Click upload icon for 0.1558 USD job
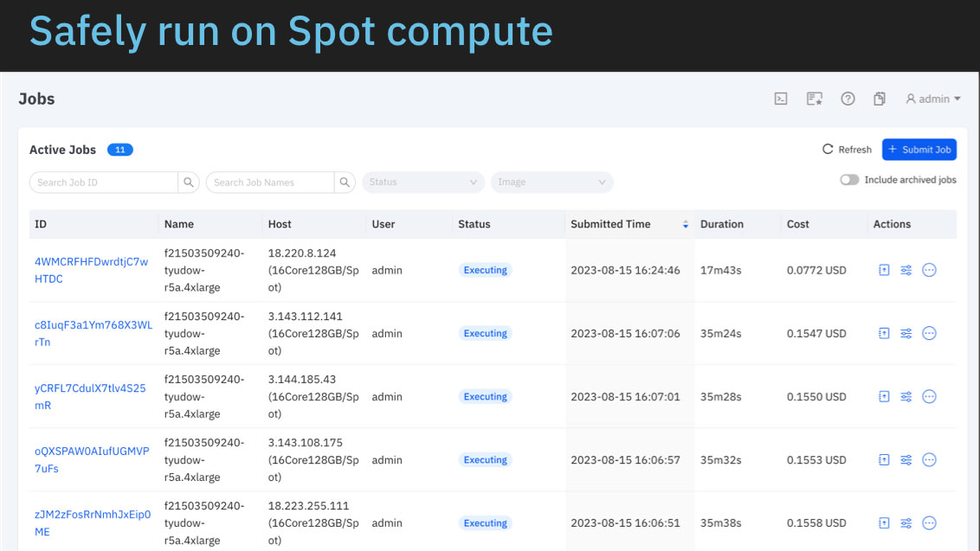980x551 pixels. (x=884, y=522)
